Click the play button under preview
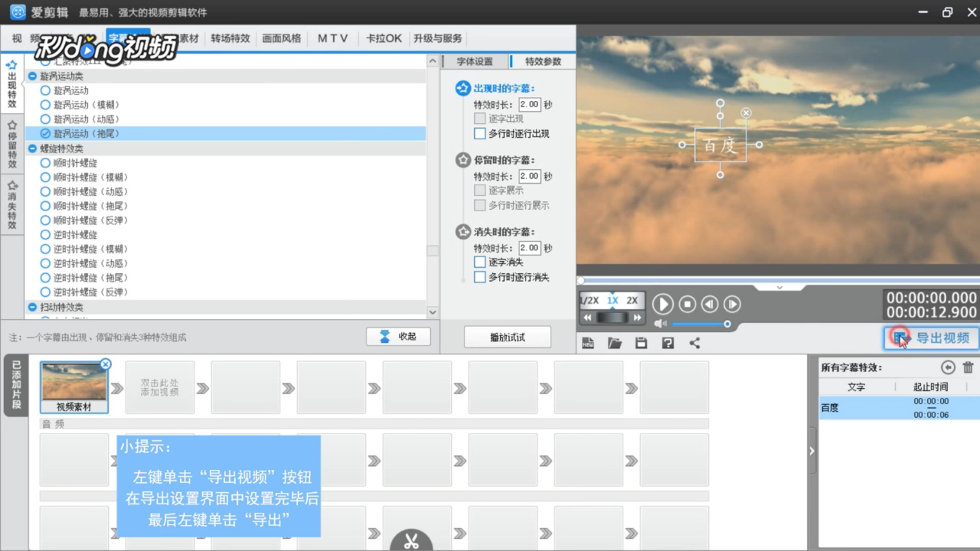Image resolution: width=980 pixels, height=551 pixels. 663,305
